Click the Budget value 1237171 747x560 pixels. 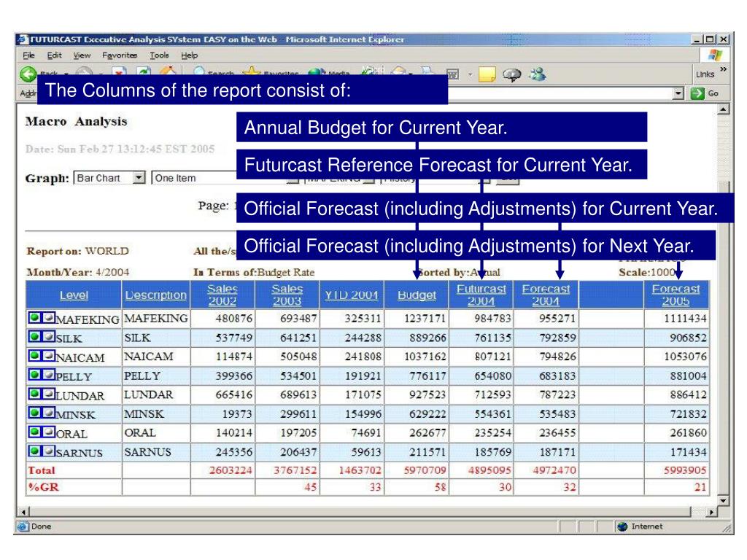point(425,318)
